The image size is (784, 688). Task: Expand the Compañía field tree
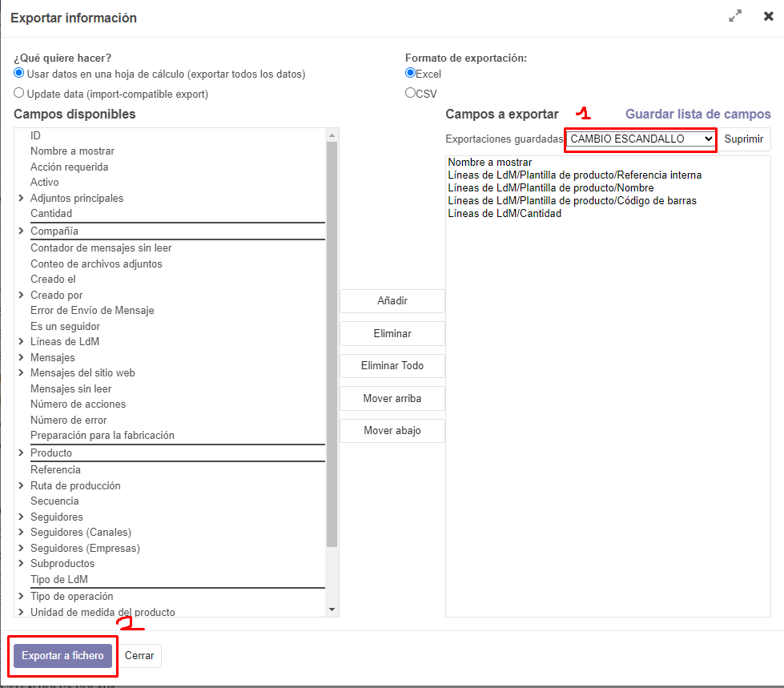21,231
